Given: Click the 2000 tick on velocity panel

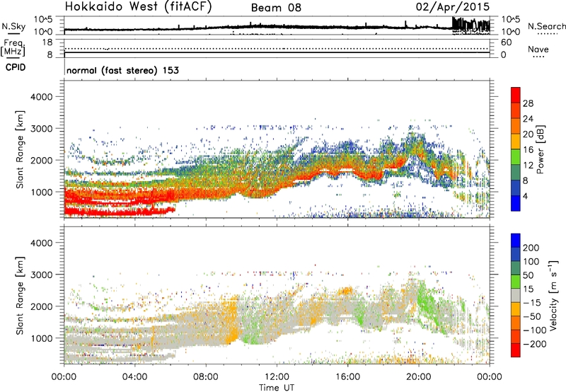Looking at the screenshot, I should 41,306.
